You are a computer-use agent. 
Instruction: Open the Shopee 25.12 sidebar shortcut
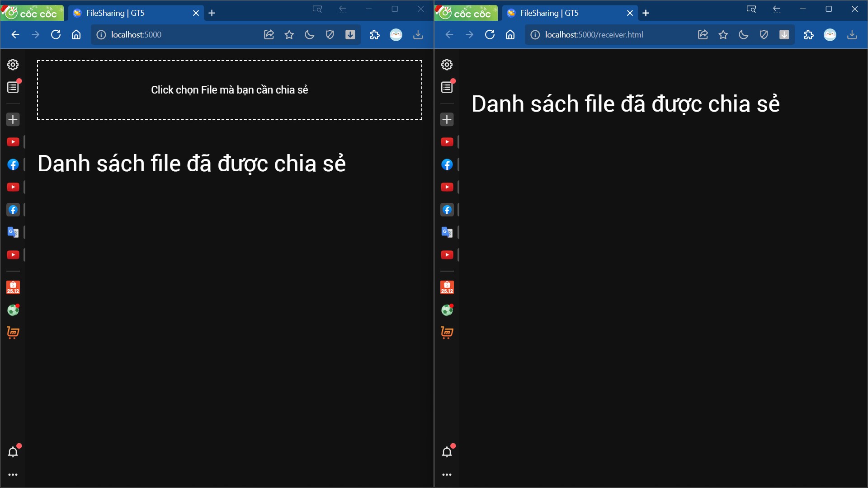13,287
